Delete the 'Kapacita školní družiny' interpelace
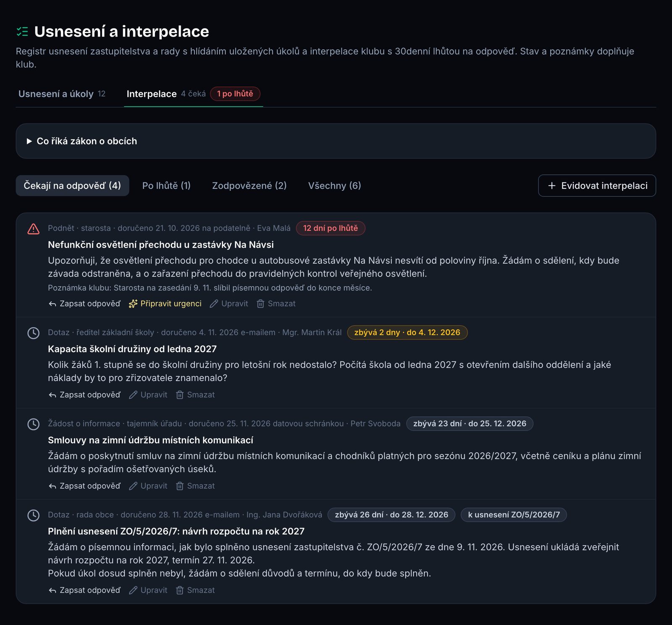 (195, 395)
